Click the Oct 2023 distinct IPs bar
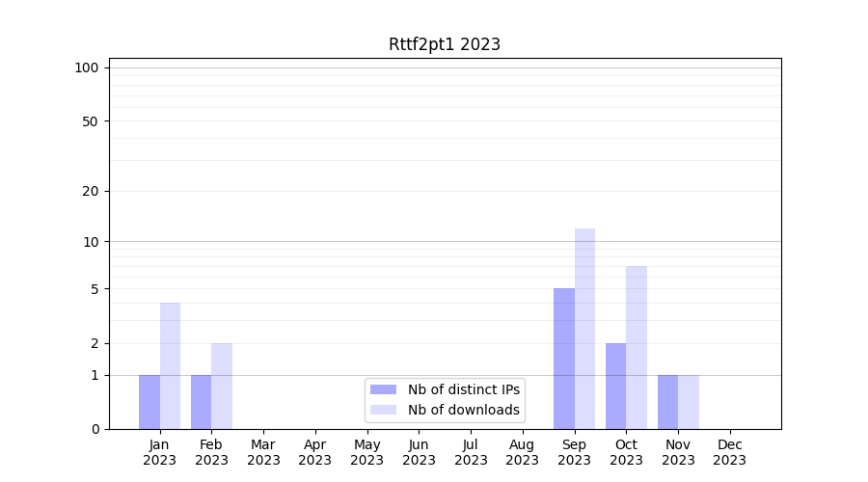 [x=615, y=386]
